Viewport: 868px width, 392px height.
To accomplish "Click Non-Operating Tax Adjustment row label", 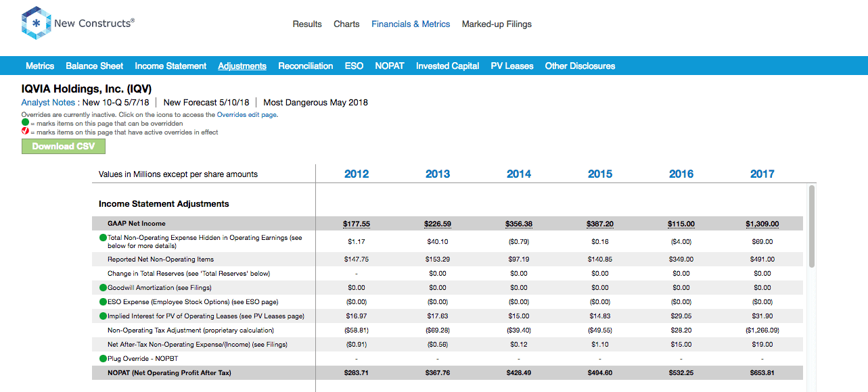I will tap(191, 330).
